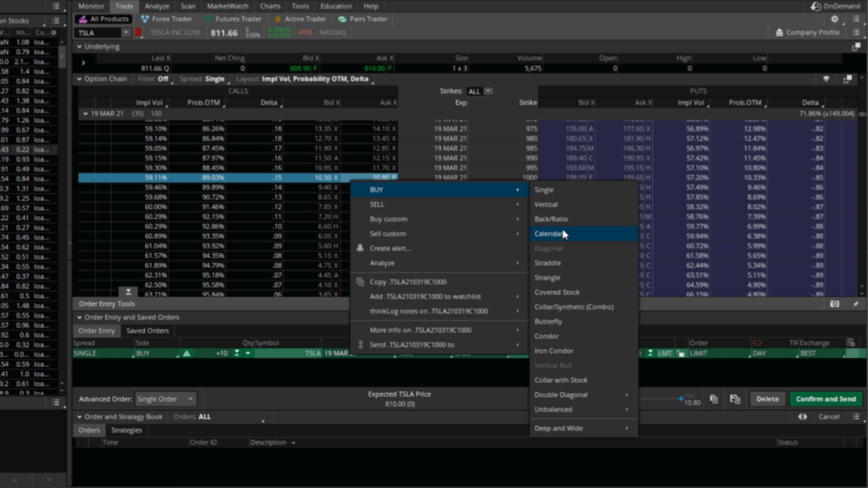Expand the Deep and Wide submenu
Image resolution: width=868 pixels, height=488 pixels.
pyautogui.click(x=583, y=428)
